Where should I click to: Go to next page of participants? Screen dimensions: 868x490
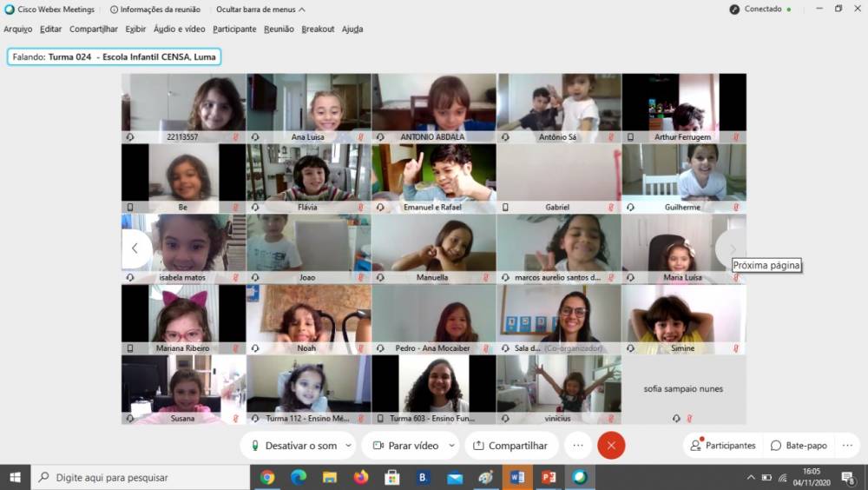(x=732, y=248)
